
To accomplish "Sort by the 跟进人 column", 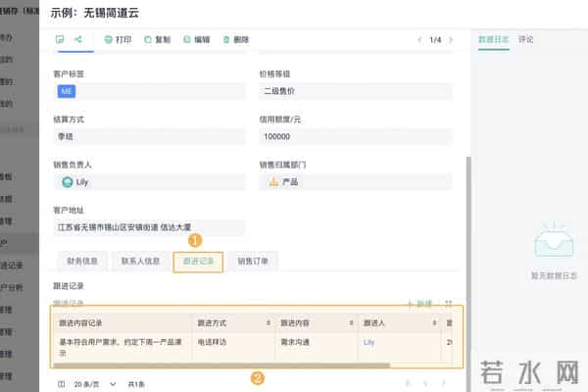I will point(434,323).
